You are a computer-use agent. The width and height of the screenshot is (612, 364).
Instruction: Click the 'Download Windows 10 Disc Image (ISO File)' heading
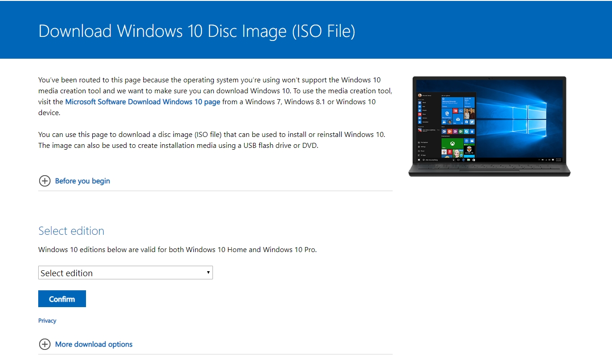pyautogui.click(x=197, y=31)
